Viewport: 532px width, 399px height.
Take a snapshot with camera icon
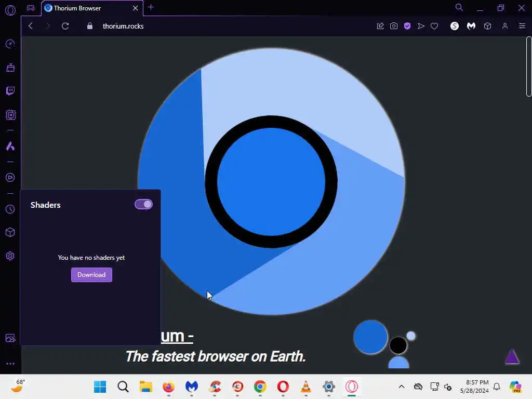pyautogui.click(x=394, y=26)
